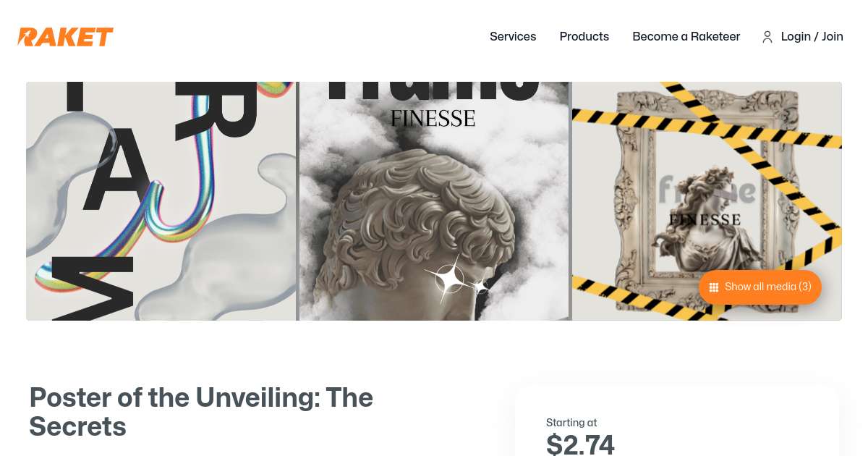Viewport: 868px width, 456px height.
Task: Go to Become a Raketeer page
Action: coord(686,36)
